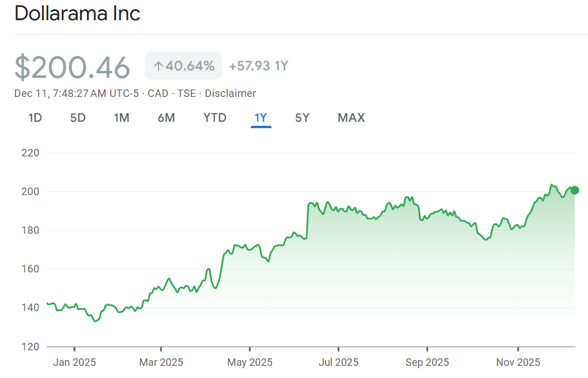Screen dimensions: 588x378
Task: Select the 5D chart range
Action: tap(78, 118)
